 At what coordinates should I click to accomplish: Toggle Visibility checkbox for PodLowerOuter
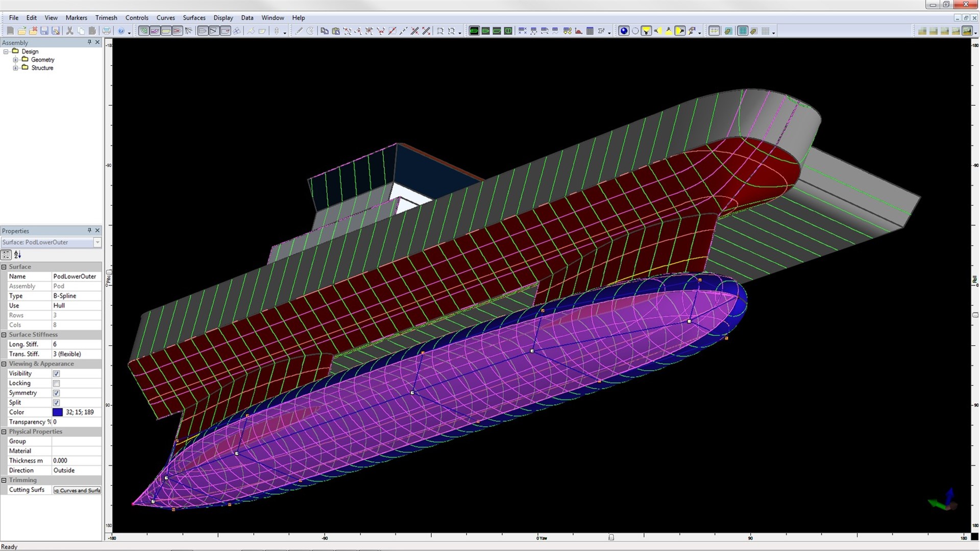[x=57, y=373]
